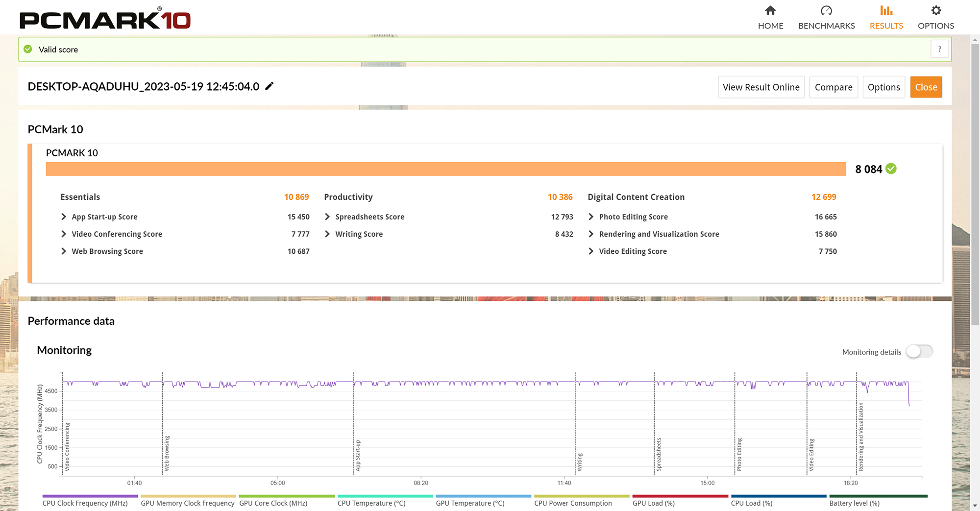The width and height of the screenshot is (980, 511).
Task: Select GPU Load legend swatch
Action: pos(680,496)
